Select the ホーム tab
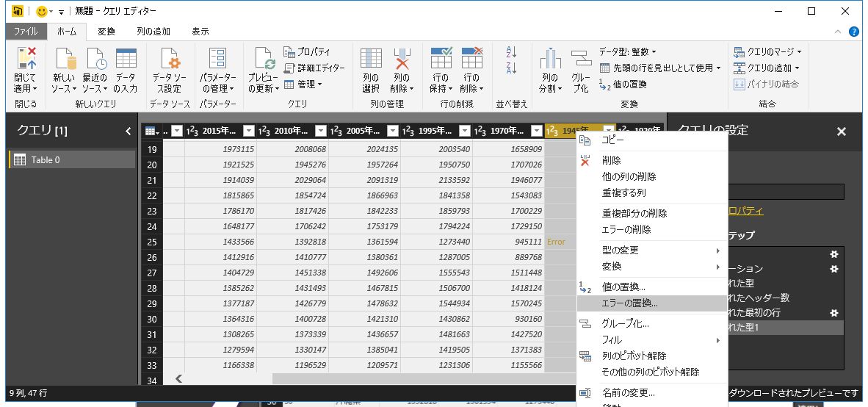The image size is (868, 407). click(x=67, y=32)
